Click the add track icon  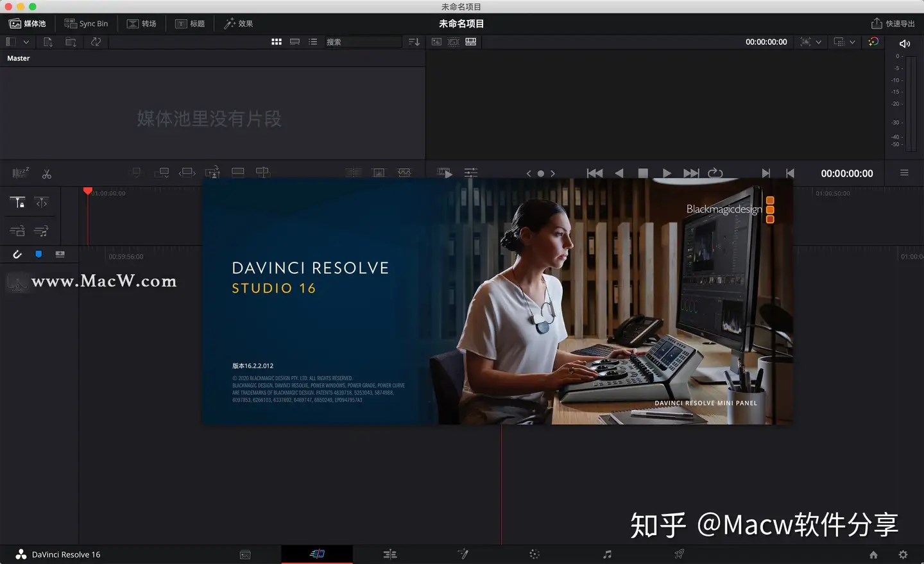(60, 255)
